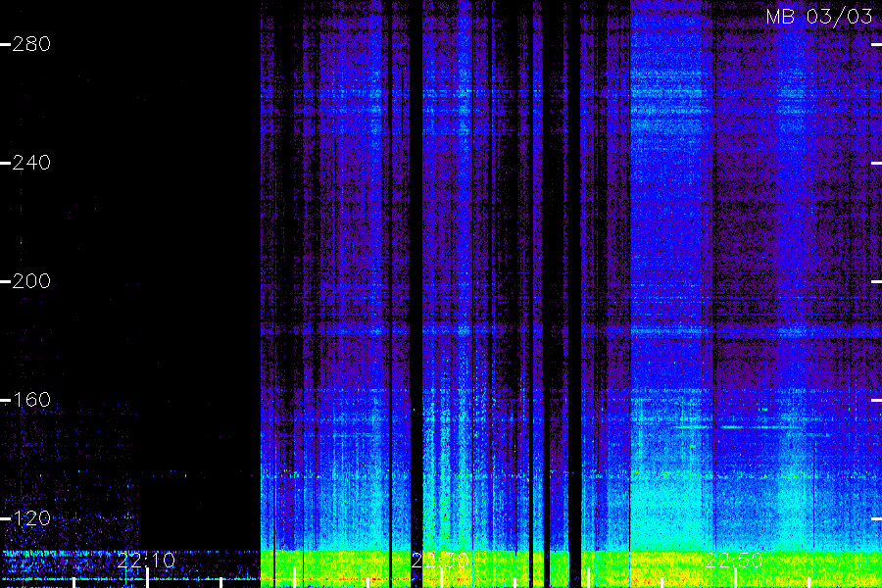The image size is (882, 588).
Task: Click the 22:30 time label
Action: pos(440,561)
